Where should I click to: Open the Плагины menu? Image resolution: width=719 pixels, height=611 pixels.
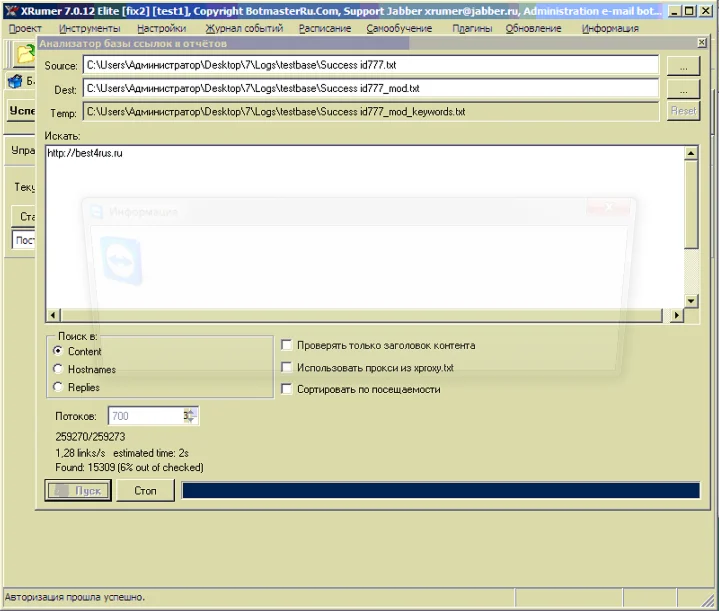(472, 28)
